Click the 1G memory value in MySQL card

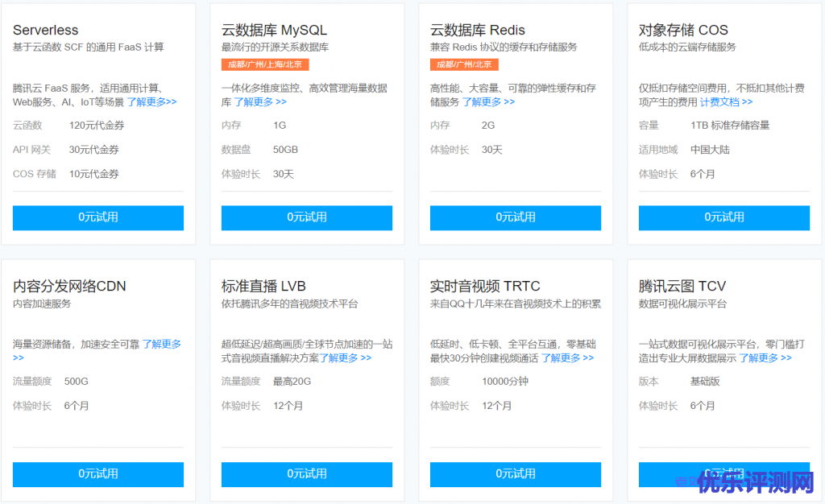(x=280, y=125)
